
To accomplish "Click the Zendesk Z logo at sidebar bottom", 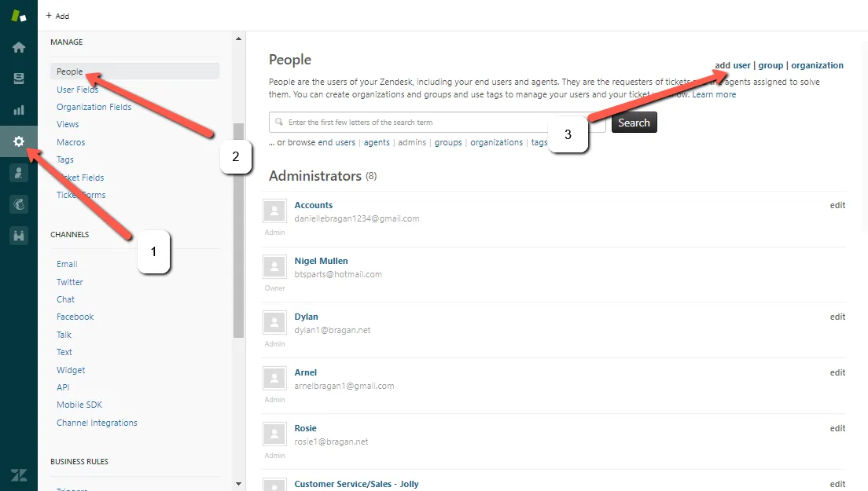I will [19, 475].
